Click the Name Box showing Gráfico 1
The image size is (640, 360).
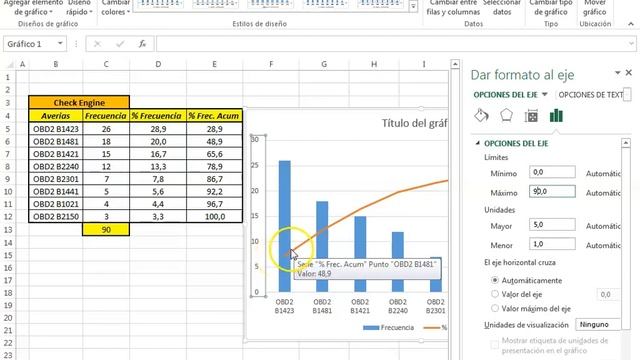[x=29, y=44]
